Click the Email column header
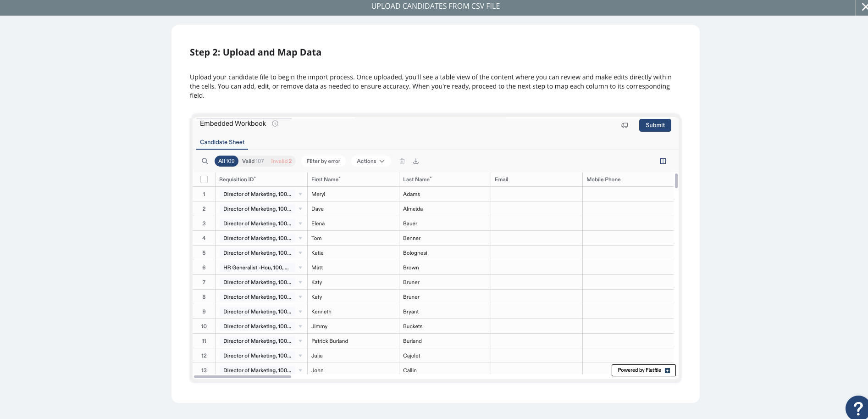 tap(536, 179)
